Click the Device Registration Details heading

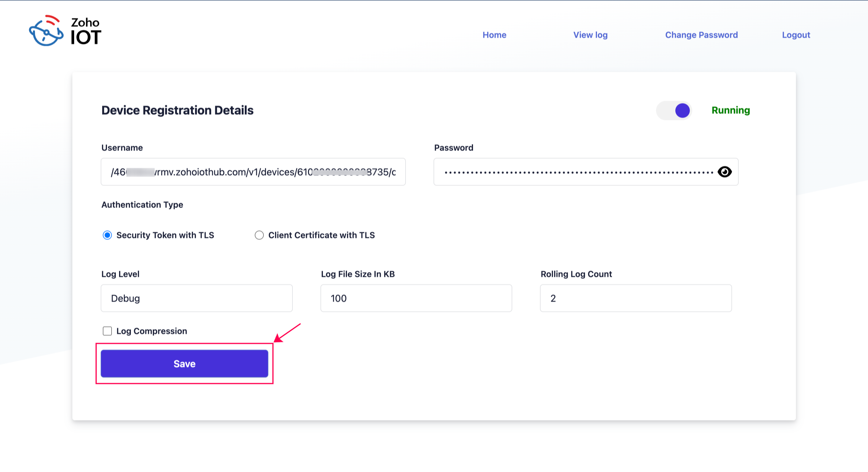[x=177, y=111]
